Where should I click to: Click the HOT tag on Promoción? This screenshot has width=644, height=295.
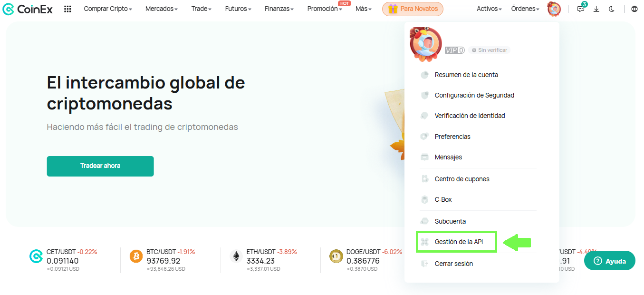[x=345, y=3]
